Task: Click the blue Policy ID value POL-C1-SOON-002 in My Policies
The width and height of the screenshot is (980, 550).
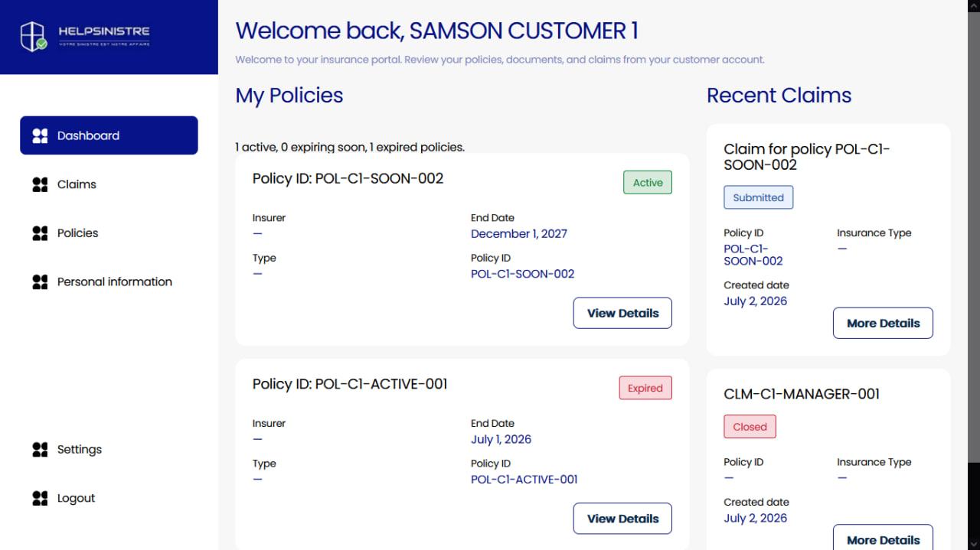Action: [522, 274]
